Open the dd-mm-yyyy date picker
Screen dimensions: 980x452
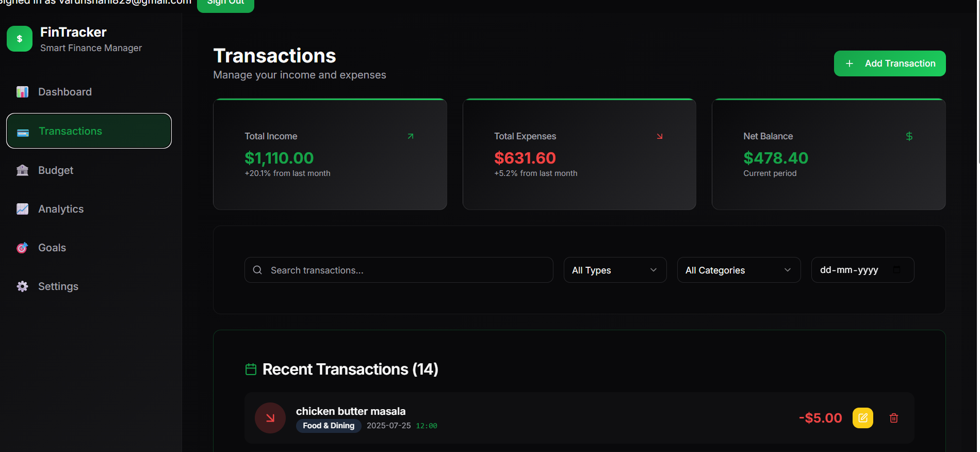pos(862,270)
